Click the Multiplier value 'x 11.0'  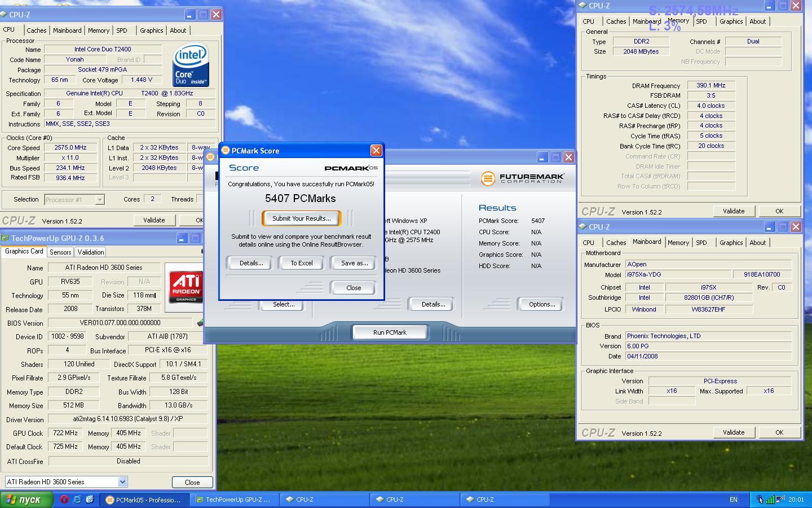70,158
